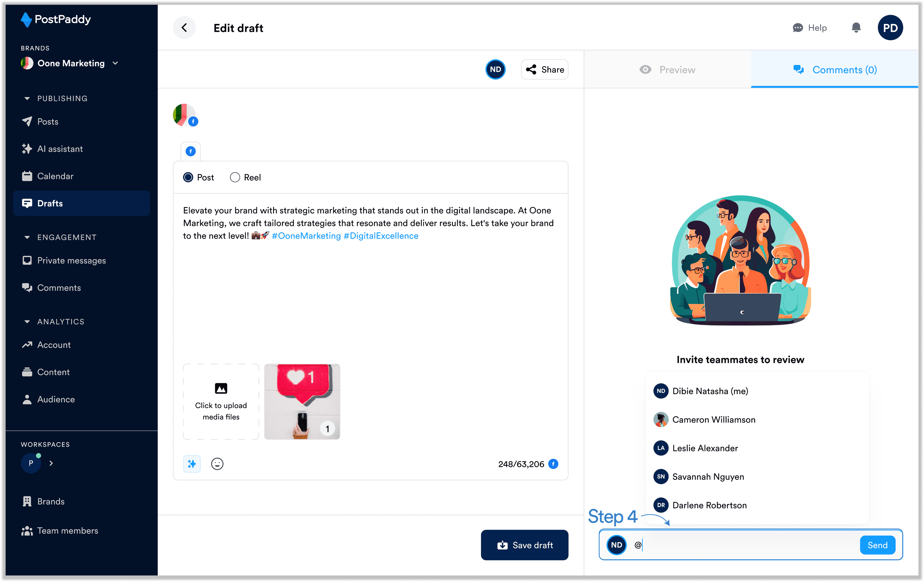Go to Calendar in the sidebar
924x582 pixels.
55,176
